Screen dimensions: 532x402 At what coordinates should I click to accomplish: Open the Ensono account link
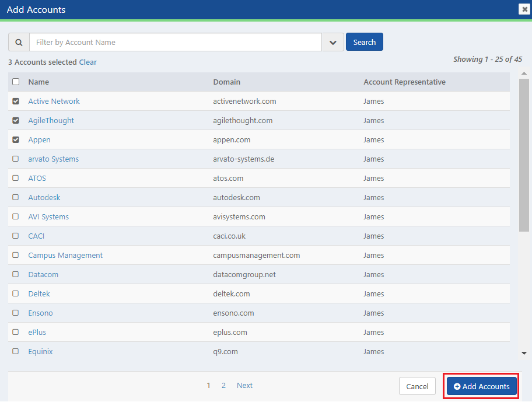point(40,313)
